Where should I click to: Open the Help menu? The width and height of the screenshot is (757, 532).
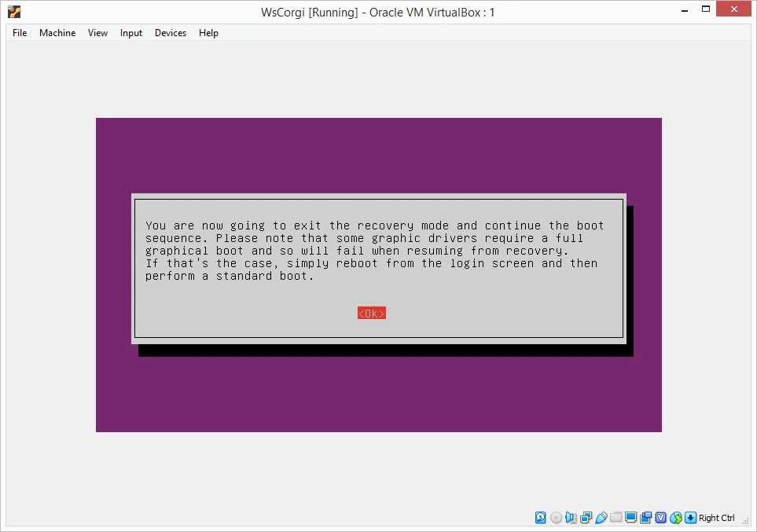(x=208, y=33)
